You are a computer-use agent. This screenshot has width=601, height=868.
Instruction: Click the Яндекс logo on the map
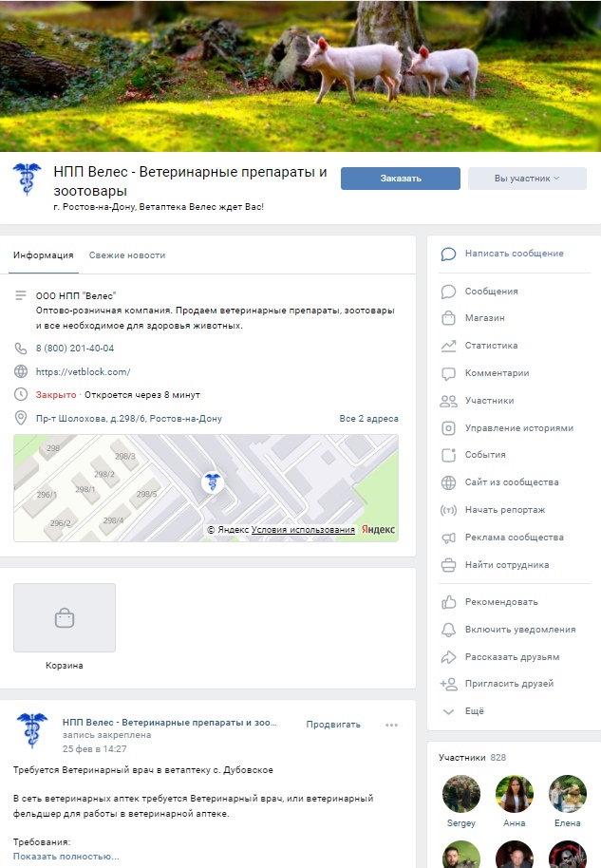pos(378,530)
